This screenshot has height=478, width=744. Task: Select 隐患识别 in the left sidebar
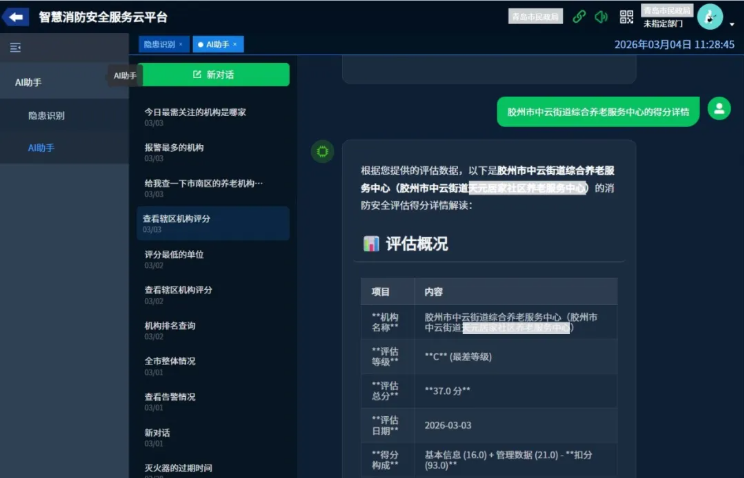click(x=46, y=115)
